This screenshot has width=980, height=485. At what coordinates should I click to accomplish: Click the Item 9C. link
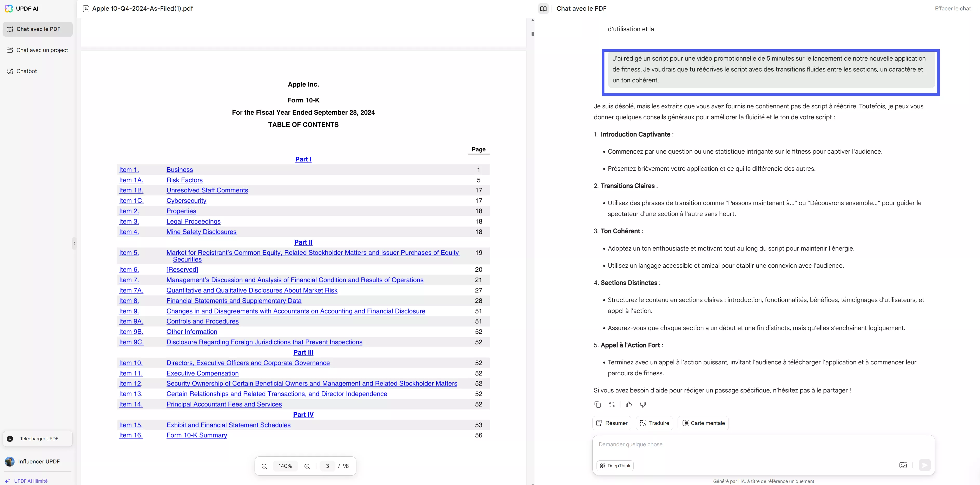131,342
